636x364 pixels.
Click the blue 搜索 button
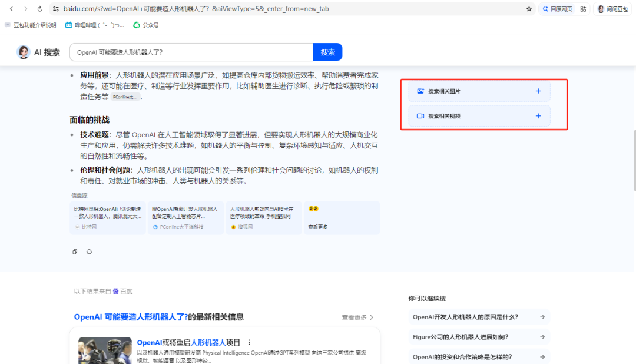pos(328,52)
